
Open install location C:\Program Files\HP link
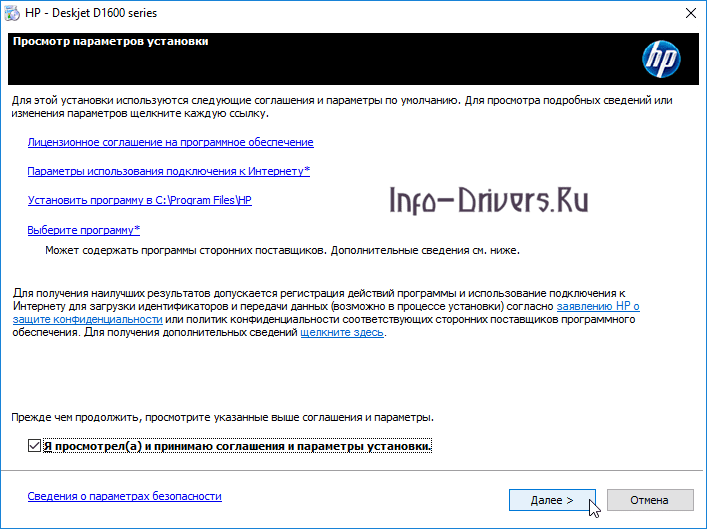[x=140, y=200]
